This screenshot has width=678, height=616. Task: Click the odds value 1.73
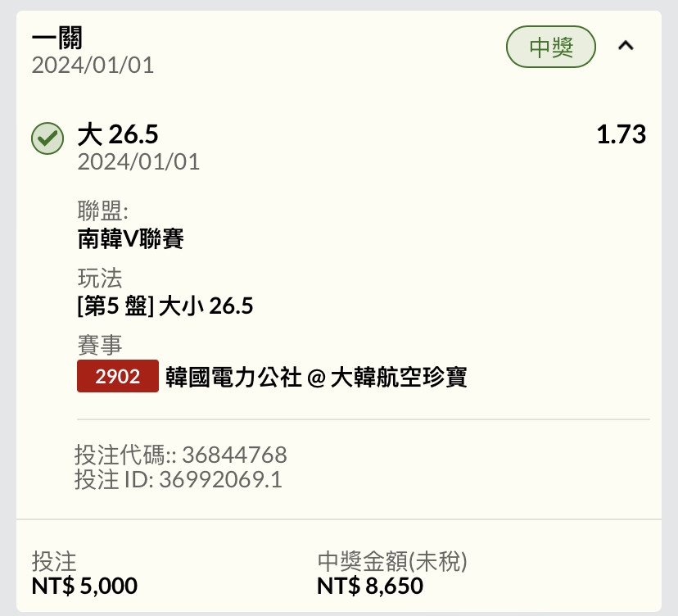point(621,134)
